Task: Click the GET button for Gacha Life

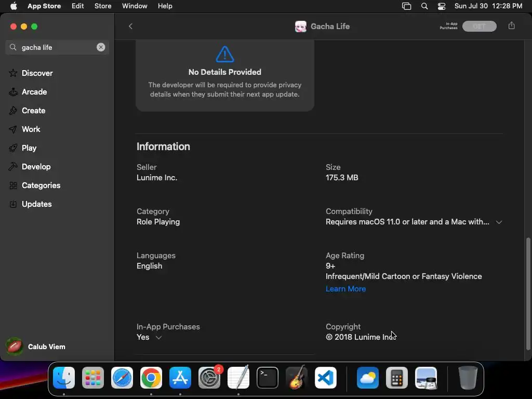Action: point(480,26)
